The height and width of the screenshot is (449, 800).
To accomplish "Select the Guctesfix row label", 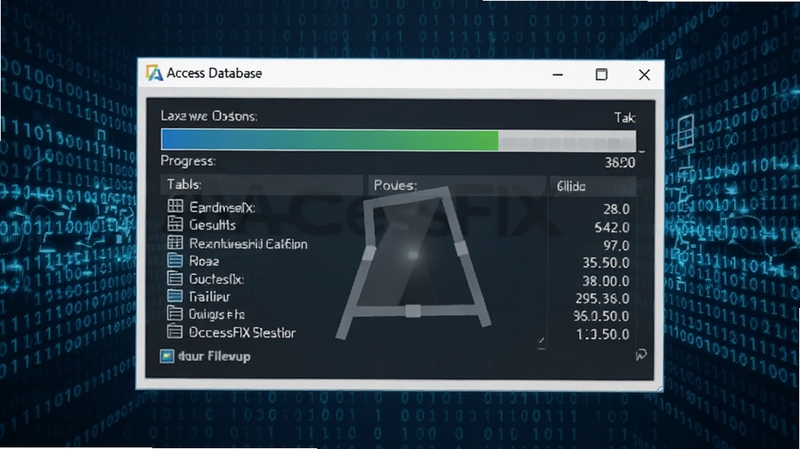I will (x=216, y=279).
